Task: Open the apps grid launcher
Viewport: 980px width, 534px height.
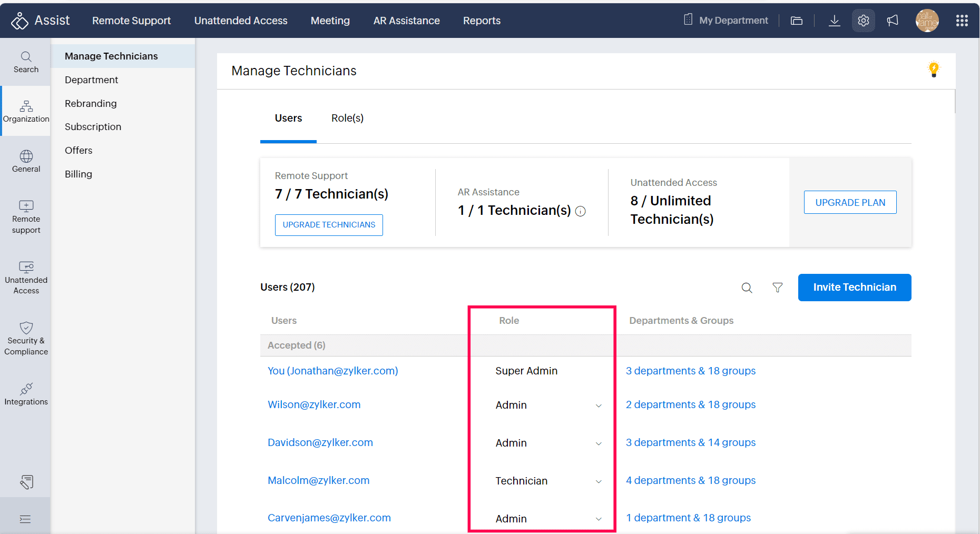Action: [x=962, y=21]
